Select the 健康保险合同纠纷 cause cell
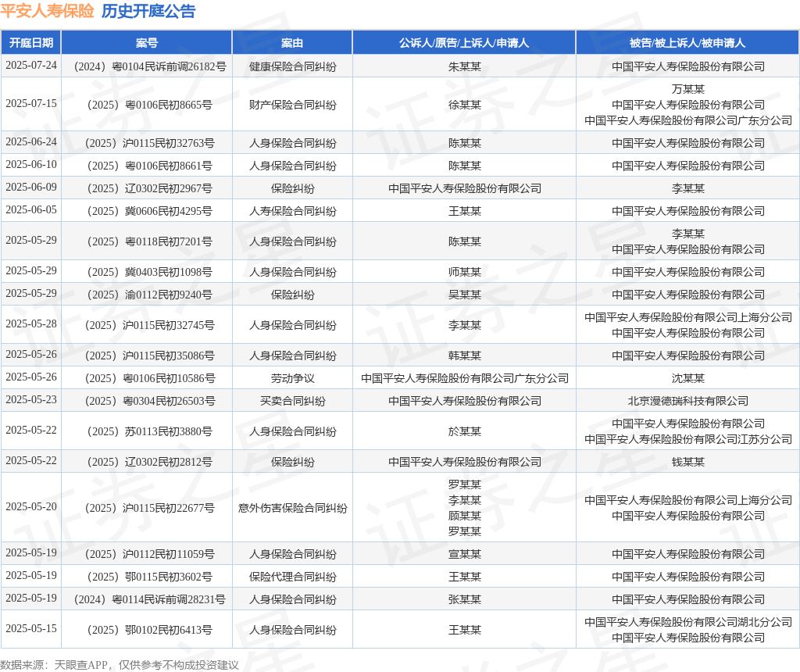 pyautogui.click(x=292, y=66)
